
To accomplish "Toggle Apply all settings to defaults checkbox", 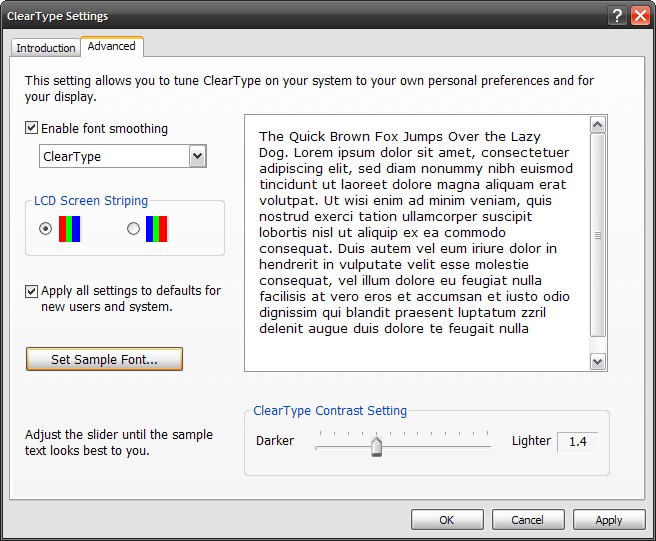I will click(x=31, y=291).
